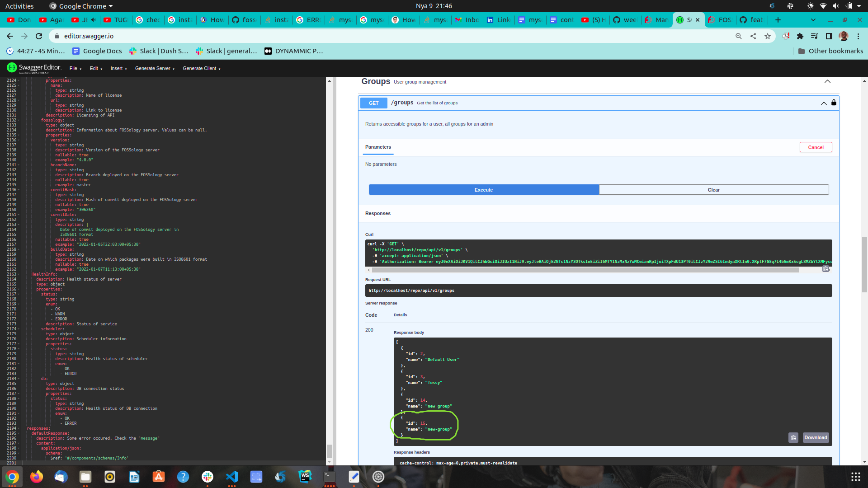Open Rhythmbox from the dock
This screenshot has height=488, width=868.
tap(110, 477)
